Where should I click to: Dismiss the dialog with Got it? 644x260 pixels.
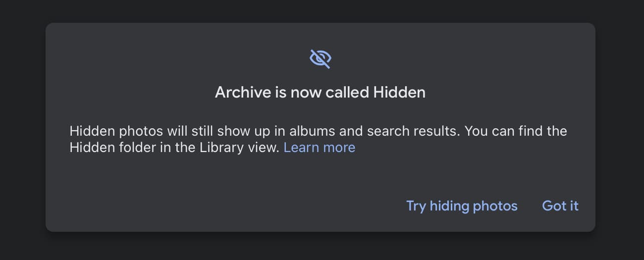click(560, 206)
